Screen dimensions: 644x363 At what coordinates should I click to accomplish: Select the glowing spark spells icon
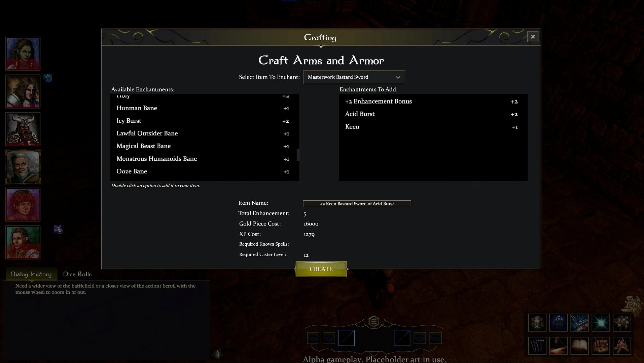point(601,322)
